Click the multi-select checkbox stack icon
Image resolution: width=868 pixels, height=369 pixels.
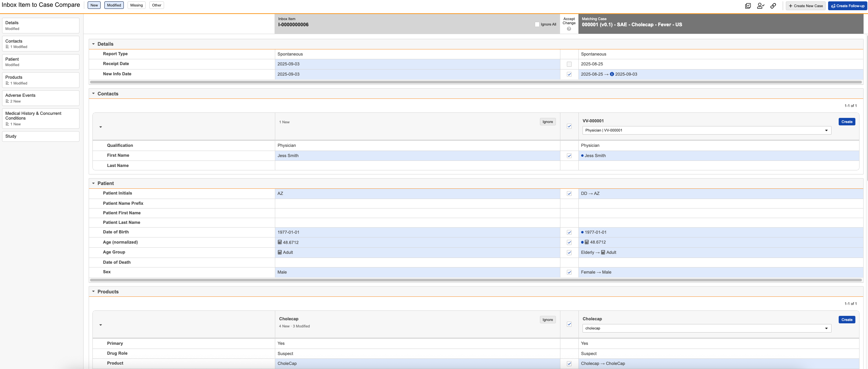tap(748, 6)
